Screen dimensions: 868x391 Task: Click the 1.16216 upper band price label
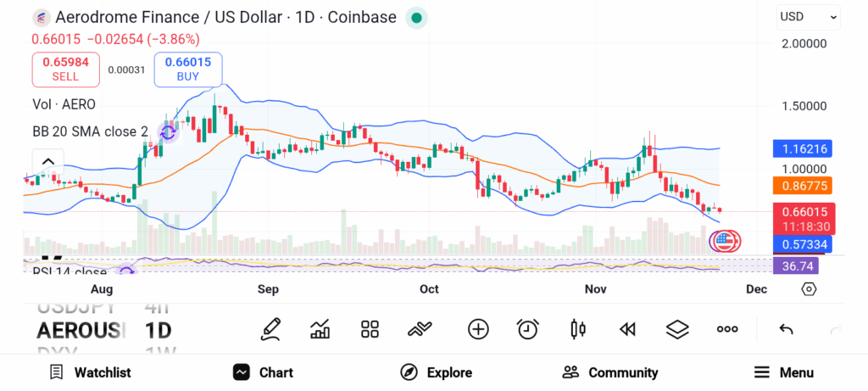[802, 148]
